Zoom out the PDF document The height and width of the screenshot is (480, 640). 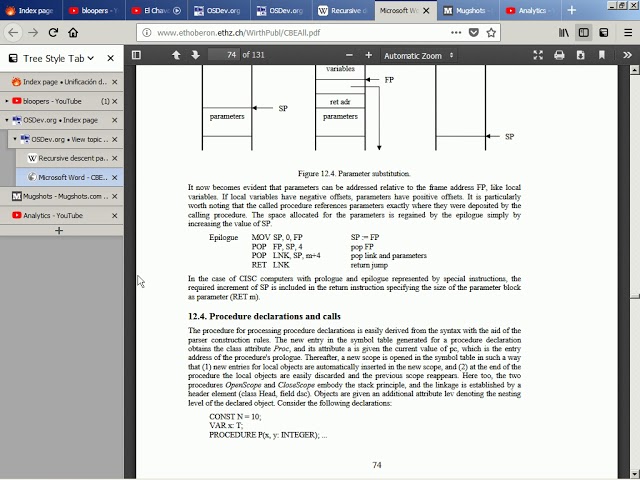(x=349, y=55)
